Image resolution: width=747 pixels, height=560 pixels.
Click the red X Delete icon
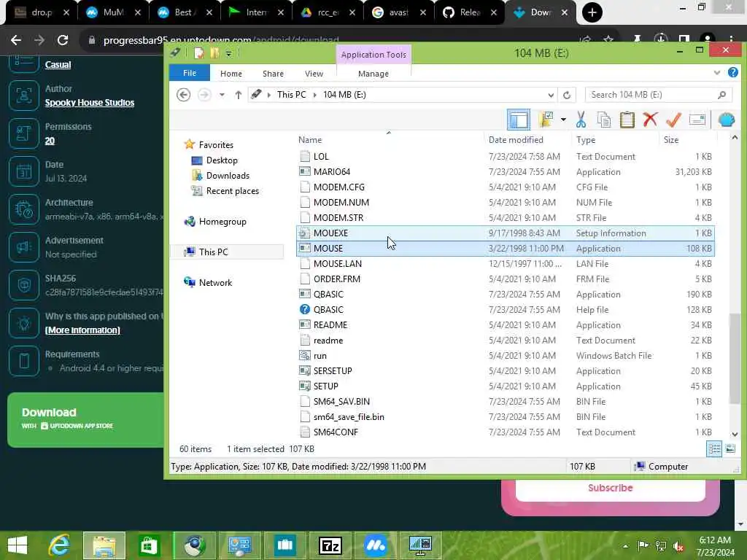pyautogui.click(x=650, y=120)
